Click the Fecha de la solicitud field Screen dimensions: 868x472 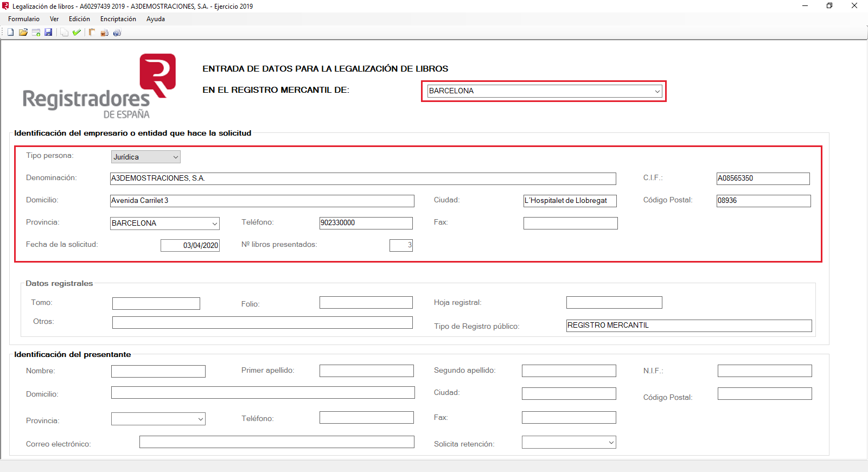(190, 245)
